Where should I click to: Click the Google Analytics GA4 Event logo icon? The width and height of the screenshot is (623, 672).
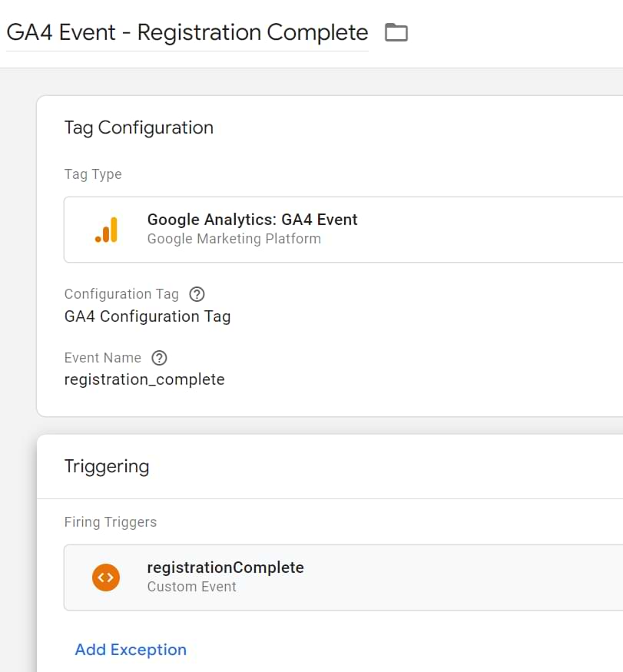107,228
